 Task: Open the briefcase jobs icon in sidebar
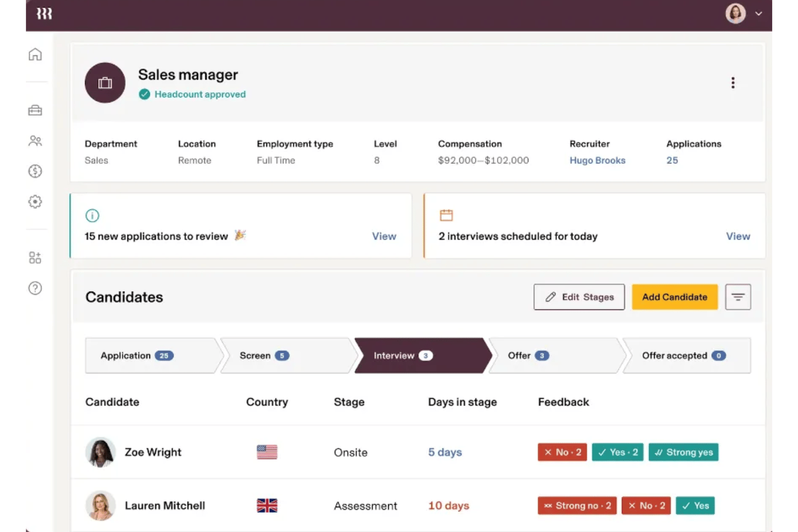35,110
